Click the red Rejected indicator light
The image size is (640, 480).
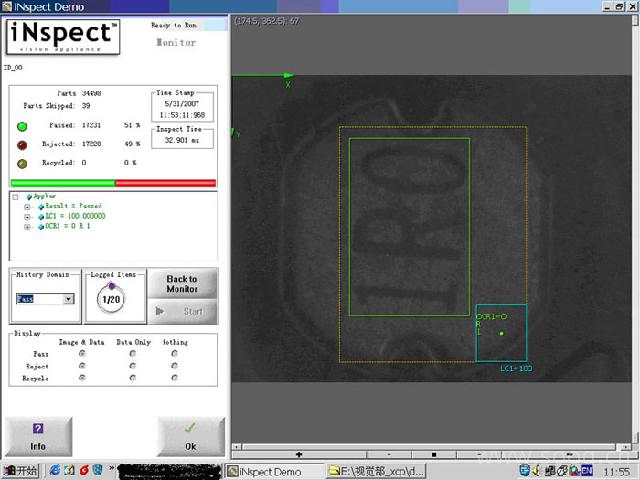click(x=21, y=144)
